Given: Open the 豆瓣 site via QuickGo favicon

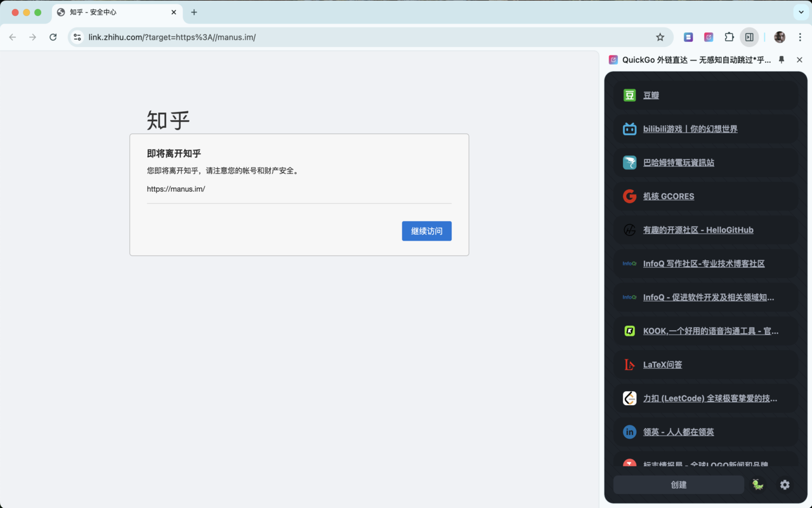Looking at the screenshot, I should [629, 95].
